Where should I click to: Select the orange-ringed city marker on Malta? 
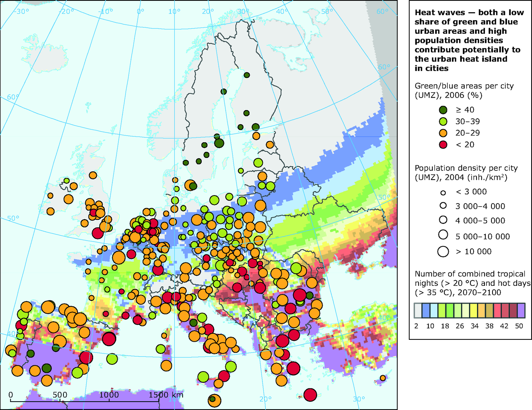214,399
